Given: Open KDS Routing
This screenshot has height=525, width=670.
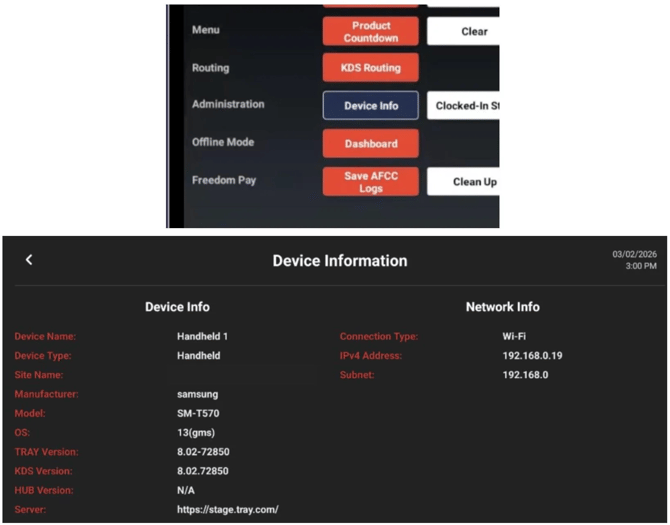Looking at the screenshot, I should [x=370, y=68].
